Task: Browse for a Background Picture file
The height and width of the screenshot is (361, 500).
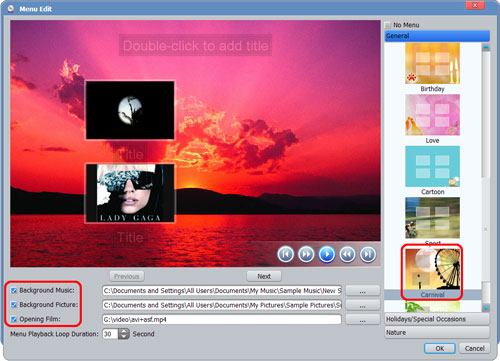Action: tap(363, 305)
